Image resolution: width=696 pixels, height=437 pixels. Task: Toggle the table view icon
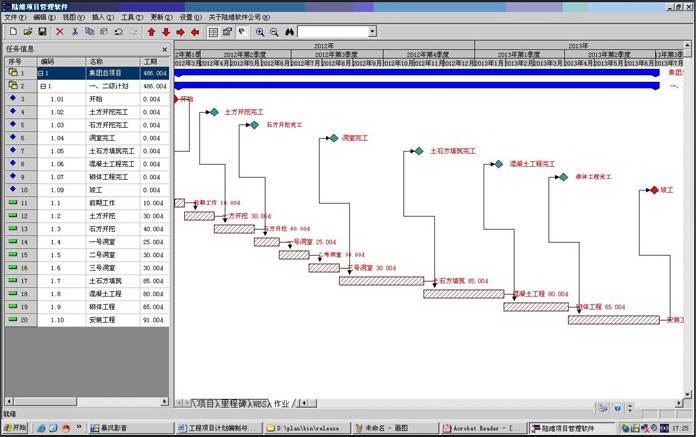214,32
